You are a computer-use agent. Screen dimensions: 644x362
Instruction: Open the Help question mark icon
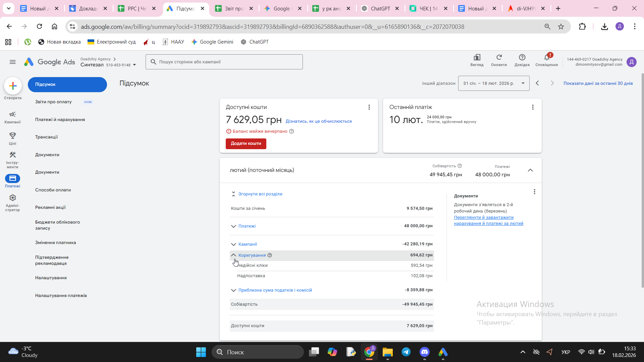coord(522,58)
